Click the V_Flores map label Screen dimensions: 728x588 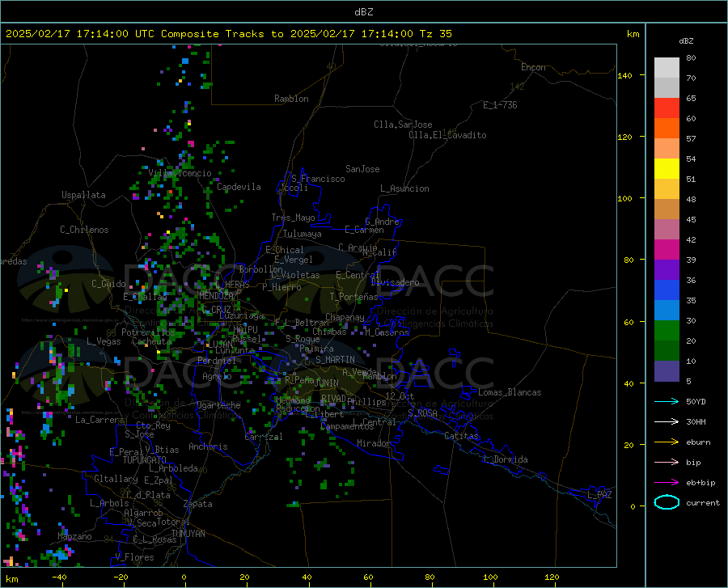pyautogui.click(x=134, y=557)
